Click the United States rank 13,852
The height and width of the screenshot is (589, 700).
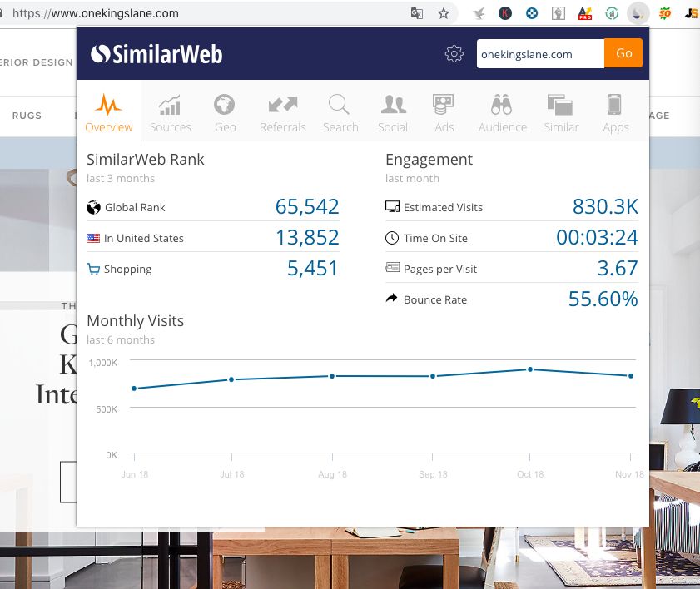tap(307, 237)
